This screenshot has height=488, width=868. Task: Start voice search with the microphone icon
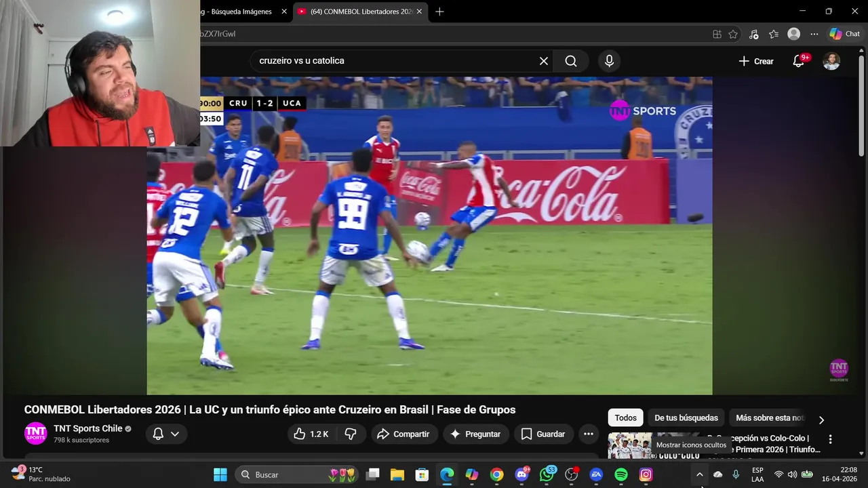tap(609, 61)
